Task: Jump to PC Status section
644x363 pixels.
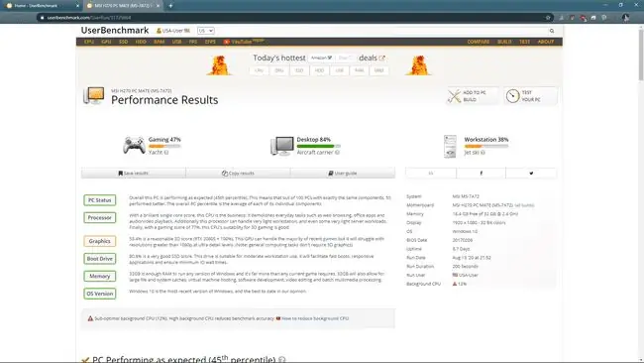Action: pos(100,200)
